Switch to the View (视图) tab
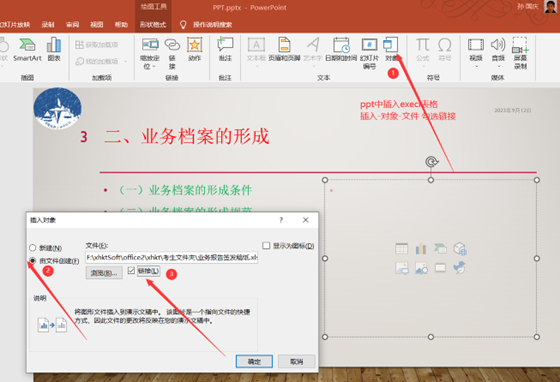Viewport: 560px width, 382px height. tap(97, 24)
